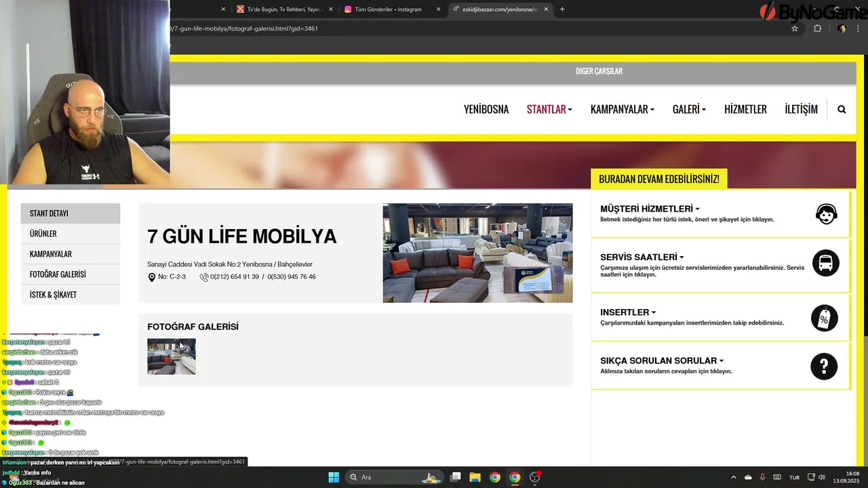Click the insert percent tag icon
The height and width of the screenshot is (488, 868).
click(x=825, y=318)
